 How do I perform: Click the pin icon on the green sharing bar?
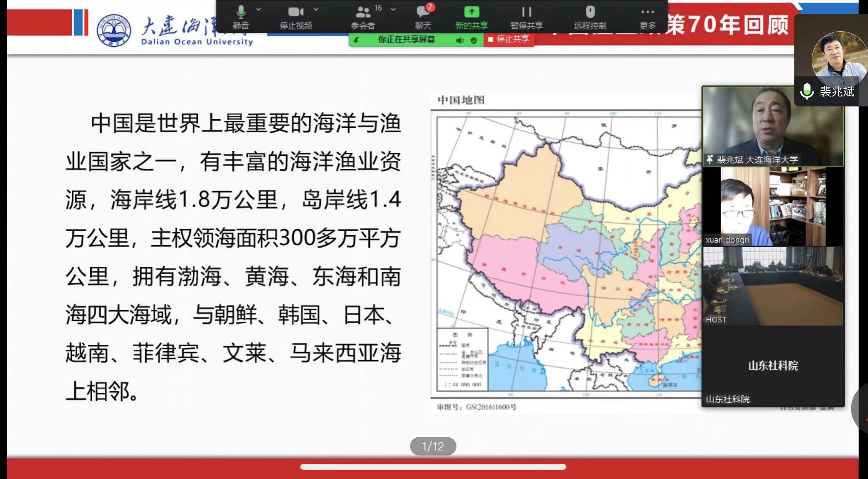(x=357, y=40)
